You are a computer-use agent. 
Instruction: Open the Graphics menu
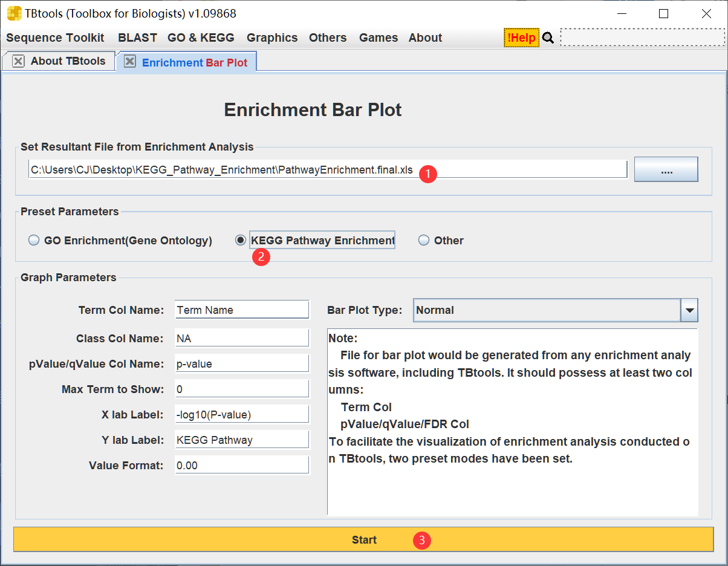(272, 37)
